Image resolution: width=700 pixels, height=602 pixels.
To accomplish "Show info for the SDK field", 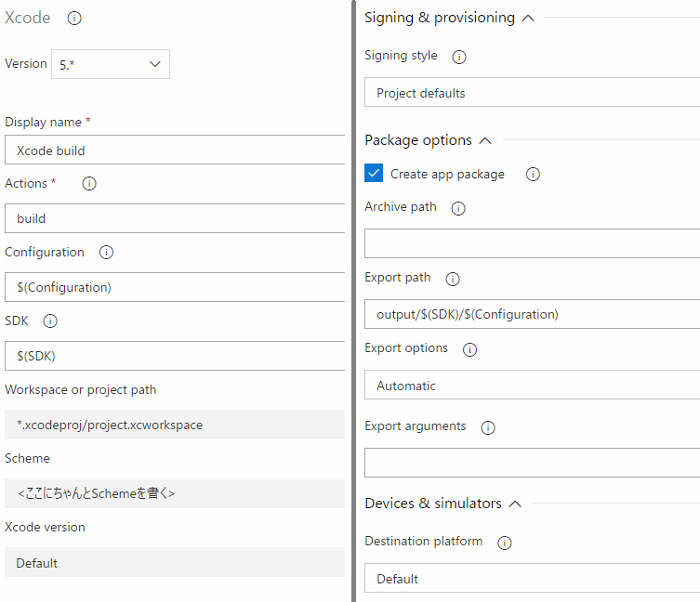I will point(50,321).
